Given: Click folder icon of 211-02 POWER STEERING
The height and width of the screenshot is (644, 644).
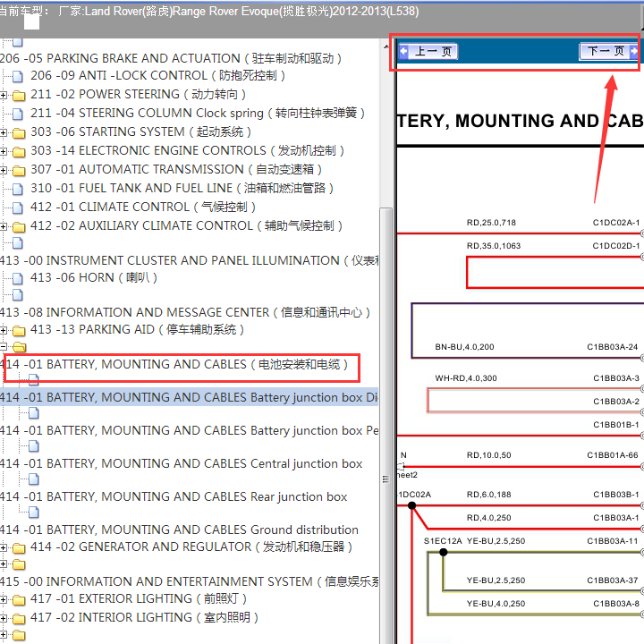Looking at the screenshot, I should [19, 96].
